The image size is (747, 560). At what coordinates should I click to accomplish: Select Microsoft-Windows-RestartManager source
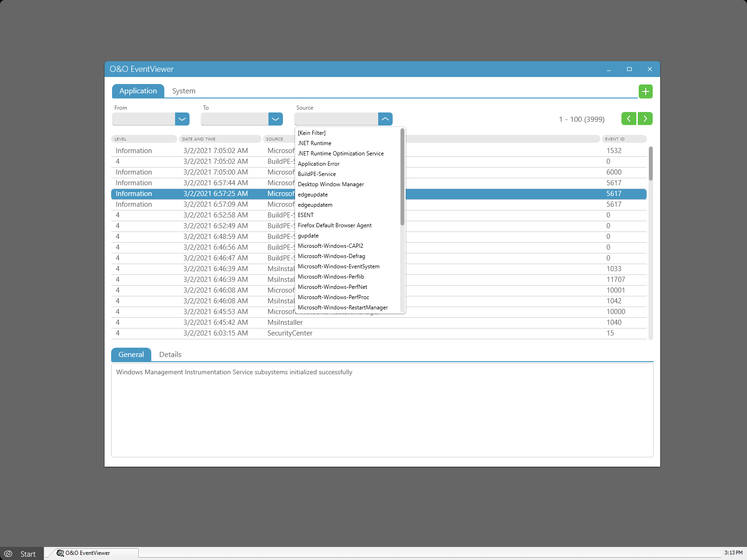pyautogui.click(x=348, y=308)
